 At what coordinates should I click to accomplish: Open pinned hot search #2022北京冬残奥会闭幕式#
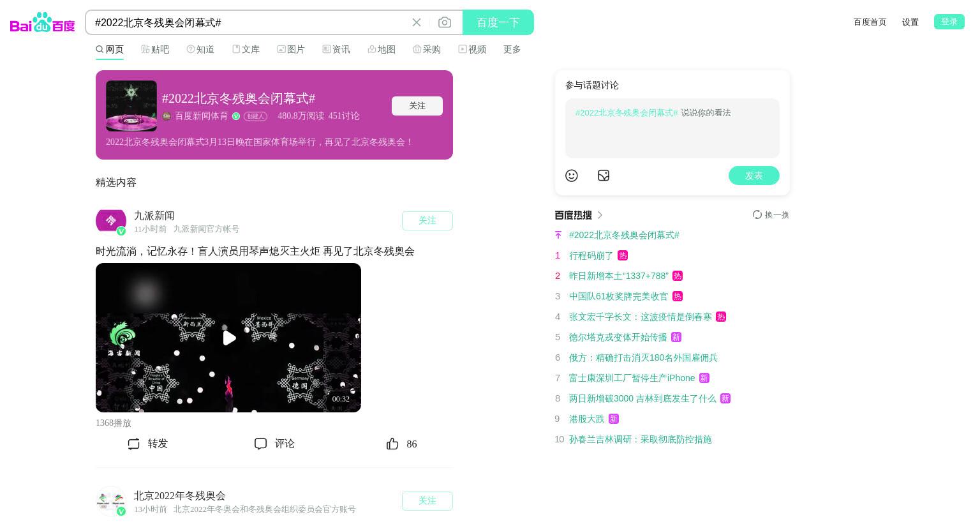click(x=624, y=235)
